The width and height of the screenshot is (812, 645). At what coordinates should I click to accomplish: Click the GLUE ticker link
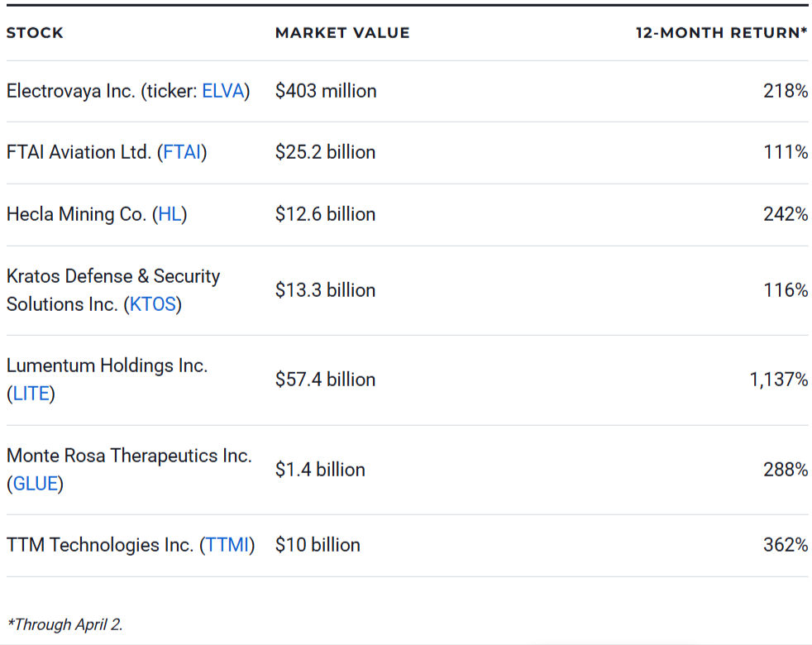pyautogui.click(x=35, y=484)
